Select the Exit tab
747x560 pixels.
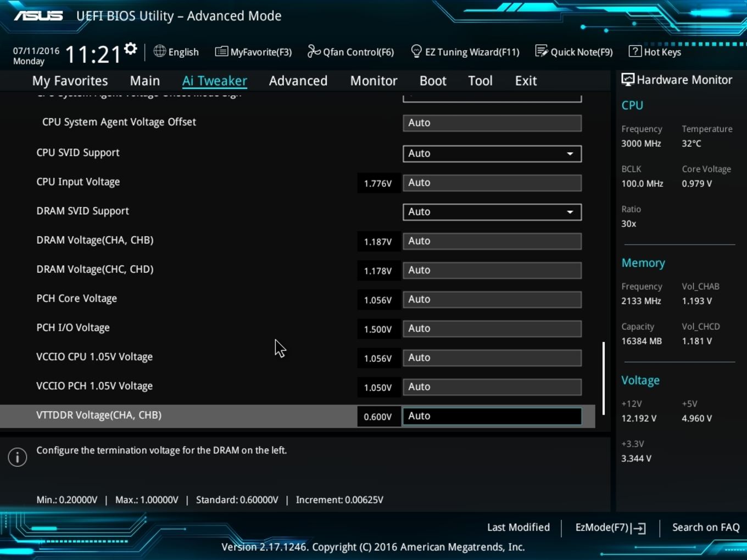(526, 81)
